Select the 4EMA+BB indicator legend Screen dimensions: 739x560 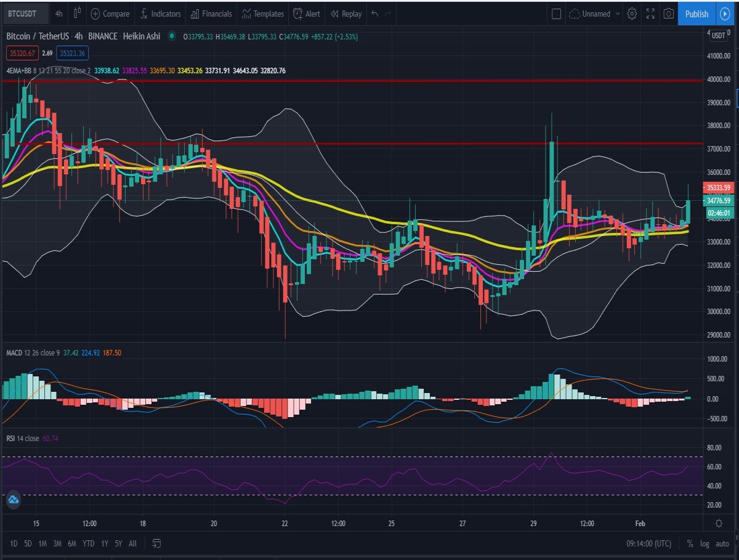49,71
